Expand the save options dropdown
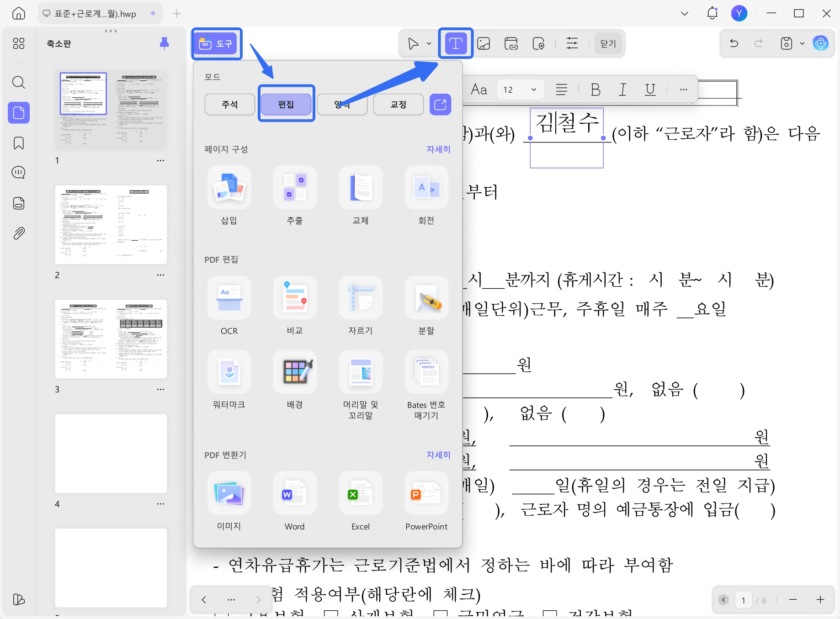The image size is (840, 619). click(x=802, y=43)
